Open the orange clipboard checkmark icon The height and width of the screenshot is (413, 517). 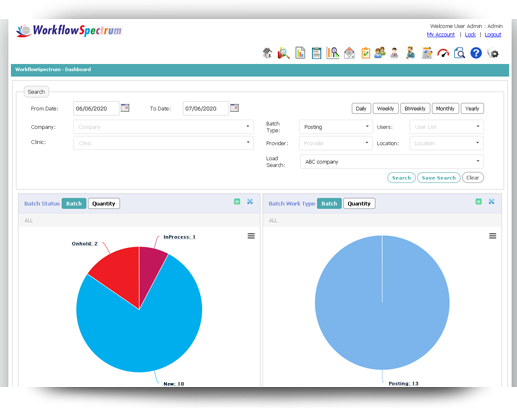pyautogui.click(x=366, y=53)
